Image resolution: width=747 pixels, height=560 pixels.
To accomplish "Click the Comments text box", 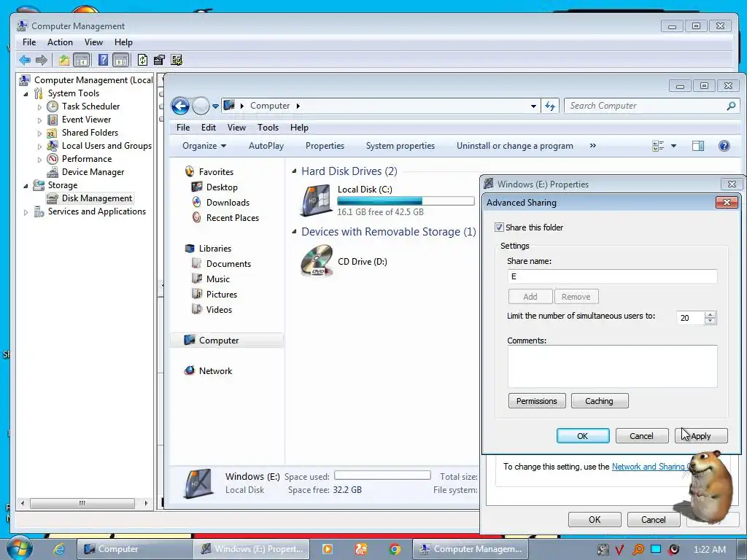I will pos(612,366).
